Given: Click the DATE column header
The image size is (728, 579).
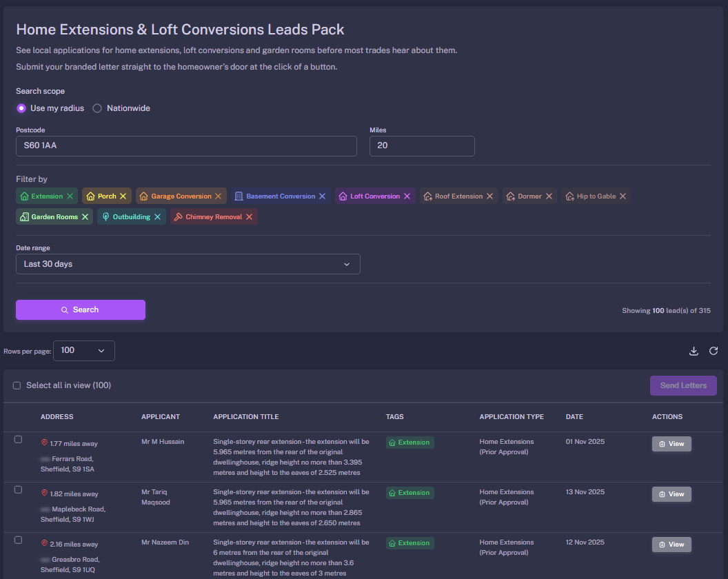Looking at the screenshot, I should pos(574,416).
